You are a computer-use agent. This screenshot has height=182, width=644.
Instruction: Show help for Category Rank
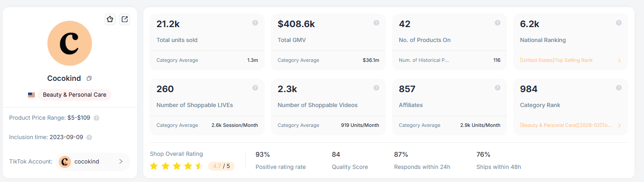(x=619, y=88)
